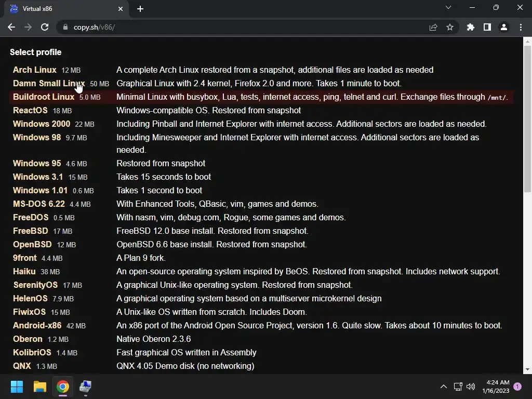Go back using the browser back arrow

pos(11,27)
